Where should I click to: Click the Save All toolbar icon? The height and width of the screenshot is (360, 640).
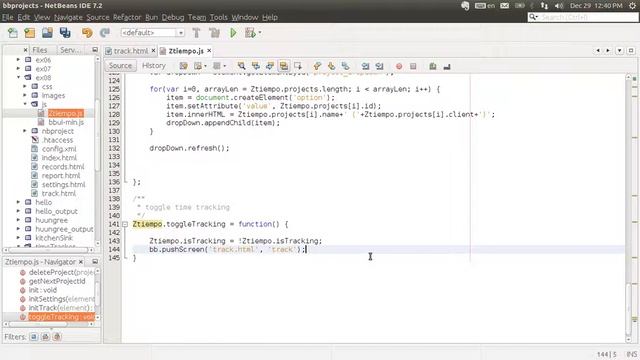point(65,33)
